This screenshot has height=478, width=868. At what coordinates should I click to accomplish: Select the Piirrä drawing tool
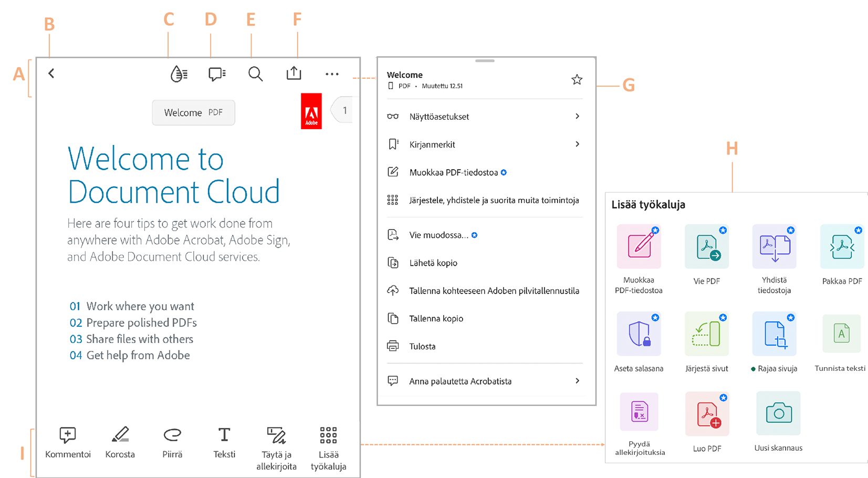(x=172, y=441)
